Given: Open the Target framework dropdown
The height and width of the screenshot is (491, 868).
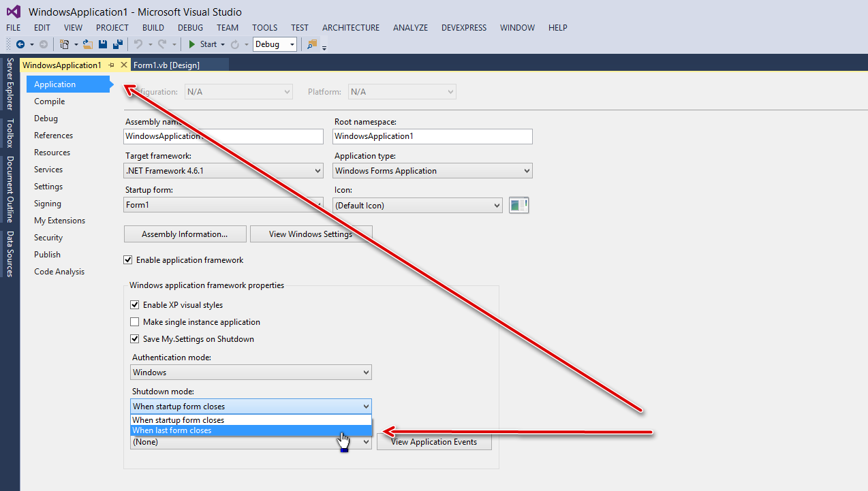Looking at the screenshot, I should (x=223, y=171).
